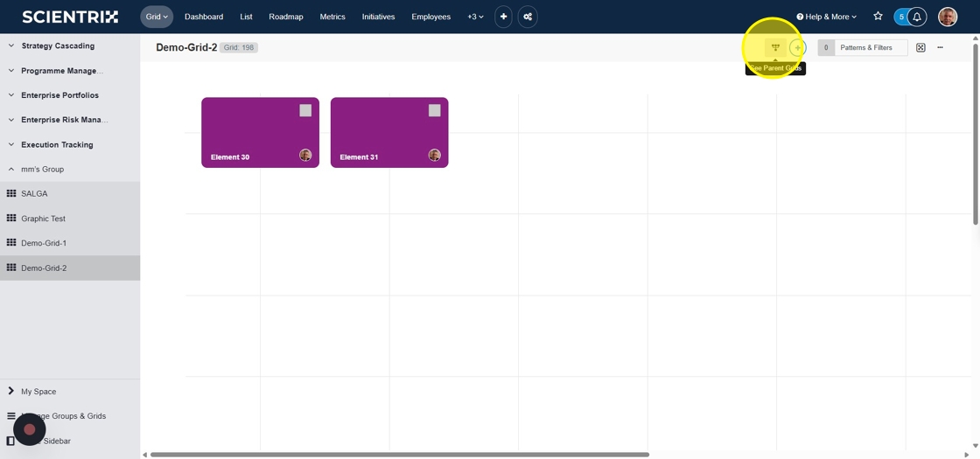980x459 pixels.
Task: Go to the Dashboard tab
Action: point(204,17)
